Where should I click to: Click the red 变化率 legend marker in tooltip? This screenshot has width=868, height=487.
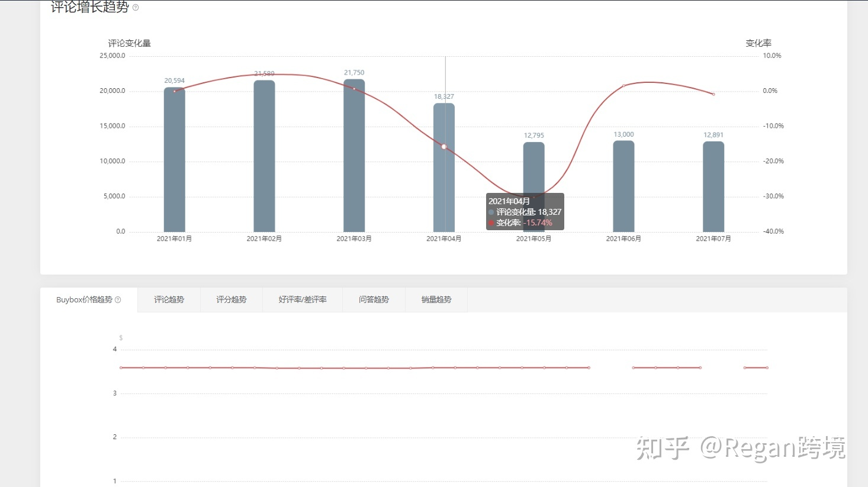490,222
